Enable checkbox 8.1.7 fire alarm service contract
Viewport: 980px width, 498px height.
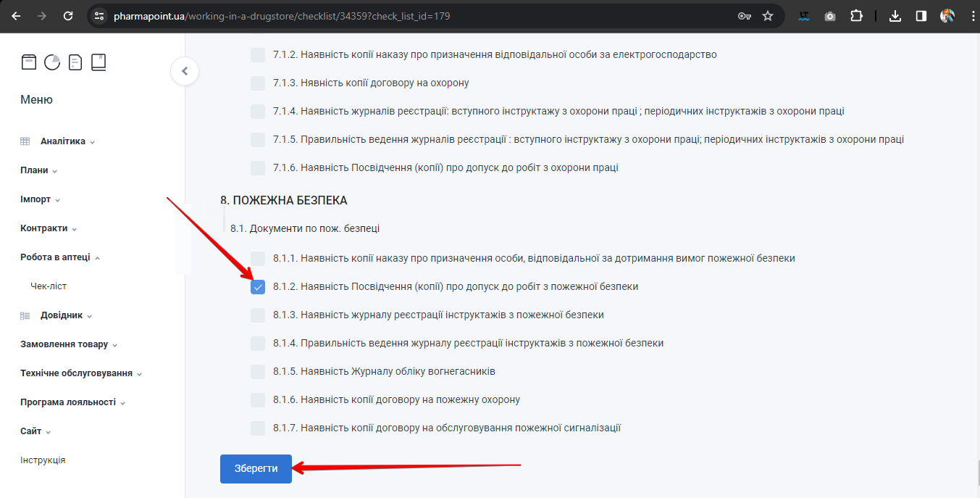[x=258, y=428]
